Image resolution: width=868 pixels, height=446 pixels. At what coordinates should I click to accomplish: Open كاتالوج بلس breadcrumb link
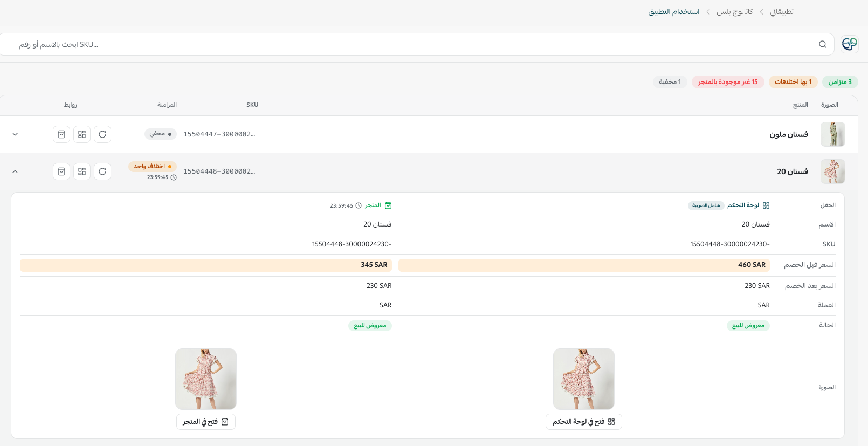point(735,12)
